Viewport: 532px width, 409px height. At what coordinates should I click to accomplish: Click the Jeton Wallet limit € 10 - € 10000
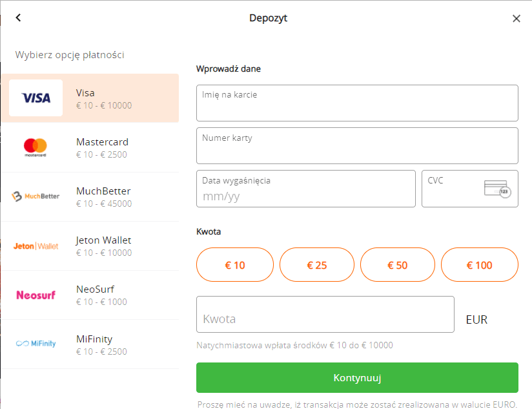pos(104,253)
